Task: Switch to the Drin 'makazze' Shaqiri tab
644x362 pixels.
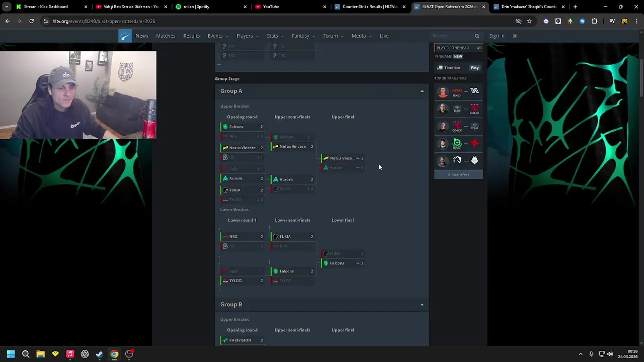Action: pyautogui.click(x=526, y=7)
